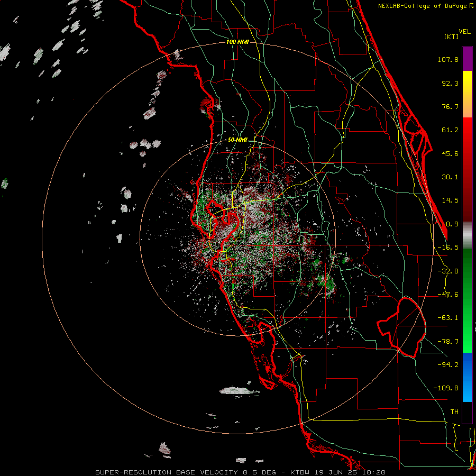Viewport: 476px width, 476px height.
Task: Click the VEL legend title
Action: 464,32
